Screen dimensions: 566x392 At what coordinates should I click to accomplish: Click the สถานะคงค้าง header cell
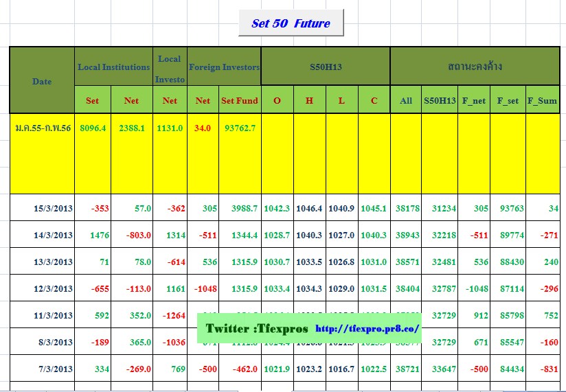(474, 67)
